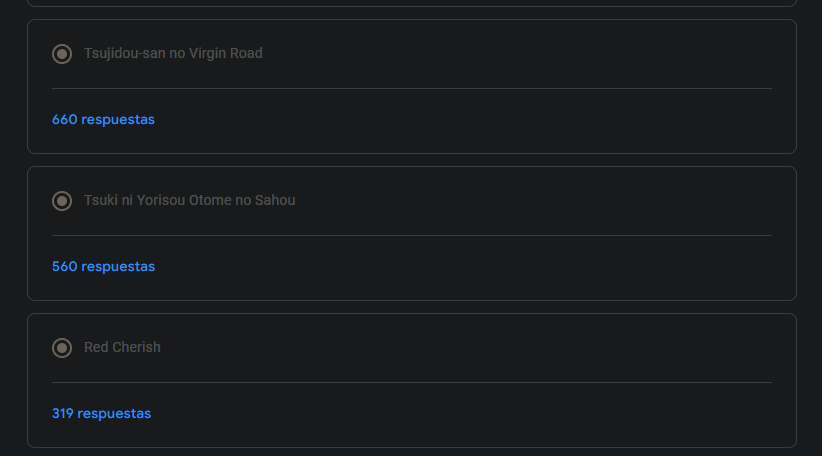Click the divider line above 660 respuestas
This screenshot has width=822, height=456.
point(411,89)
